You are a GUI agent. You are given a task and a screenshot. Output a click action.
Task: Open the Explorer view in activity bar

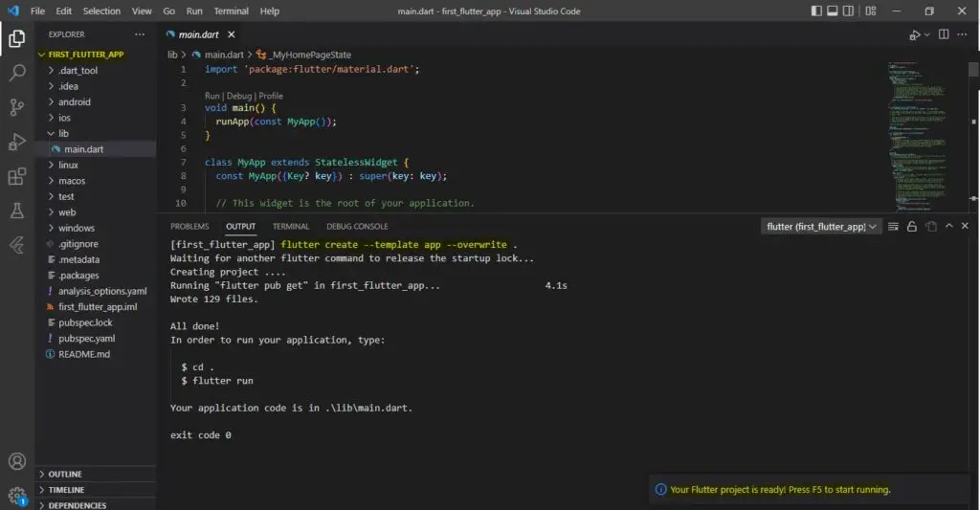[x=17, y=38]
